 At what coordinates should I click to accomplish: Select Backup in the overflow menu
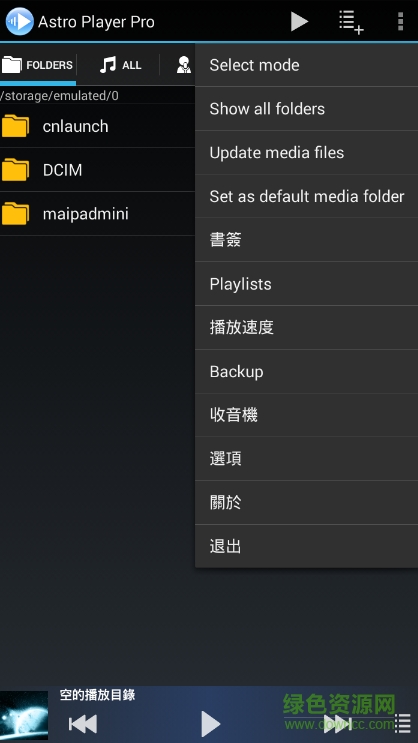click(307, 372)
